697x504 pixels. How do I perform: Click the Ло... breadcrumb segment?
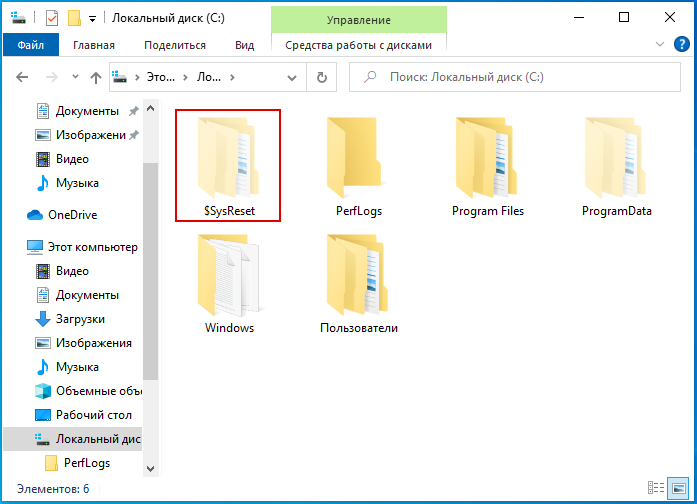209,77
